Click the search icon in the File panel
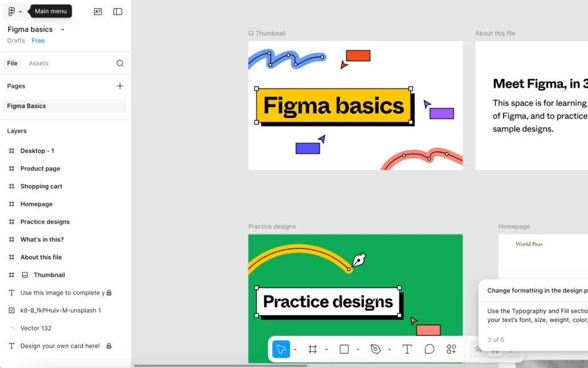Viewport: 588px width, 368px height. [x=119, y=63]
